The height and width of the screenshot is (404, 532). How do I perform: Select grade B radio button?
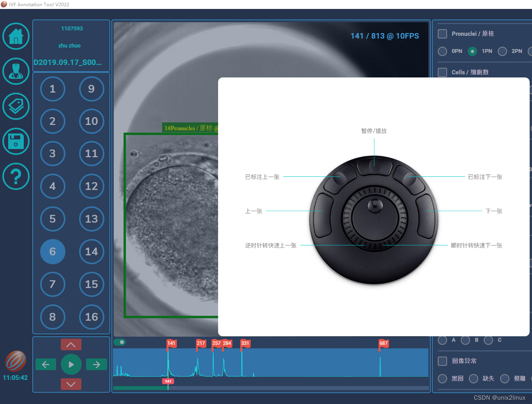tap(465, 340)
